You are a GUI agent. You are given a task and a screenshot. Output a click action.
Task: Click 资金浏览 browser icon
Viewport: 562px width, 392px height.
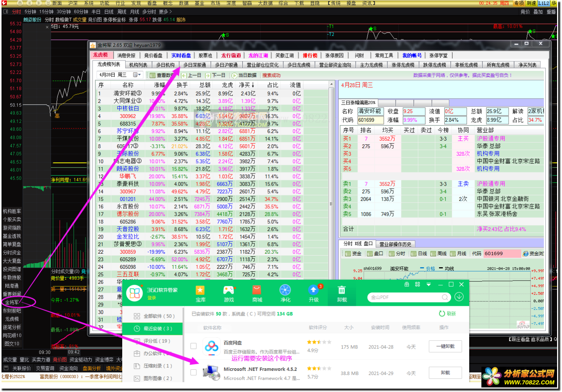(x=526, y=254)
